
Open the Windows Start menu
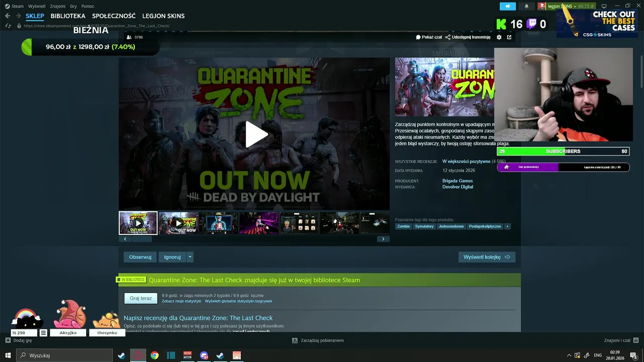tap(8, 355)
